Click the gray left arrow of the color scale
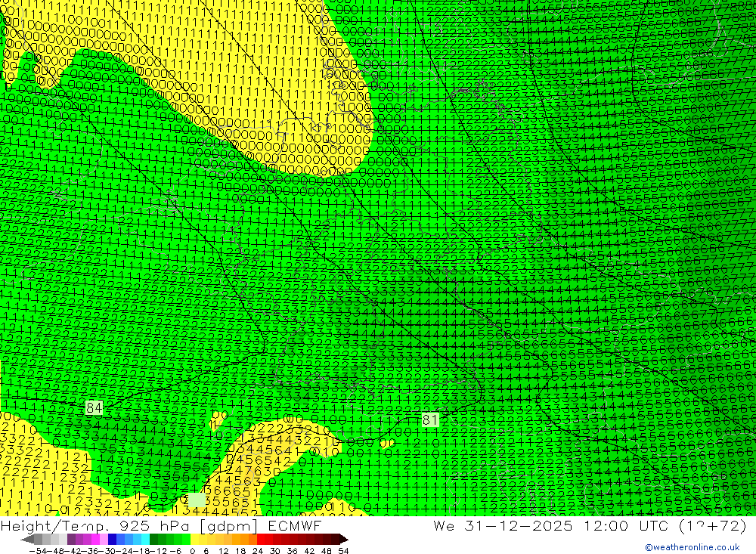Image resolution: width=756 pixels, height=554 pixels. (27, 540)
